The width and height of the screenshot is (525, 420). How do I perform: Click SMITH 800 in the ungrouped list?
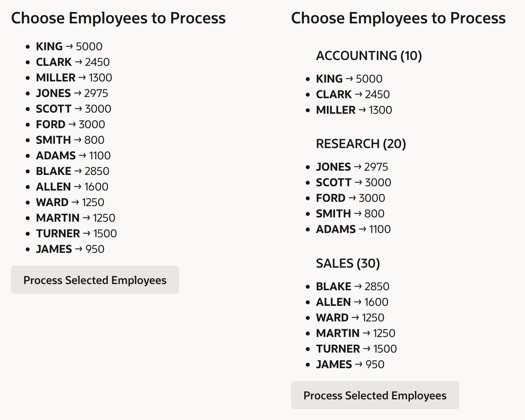pyautogui.click(x=70, y=140)
